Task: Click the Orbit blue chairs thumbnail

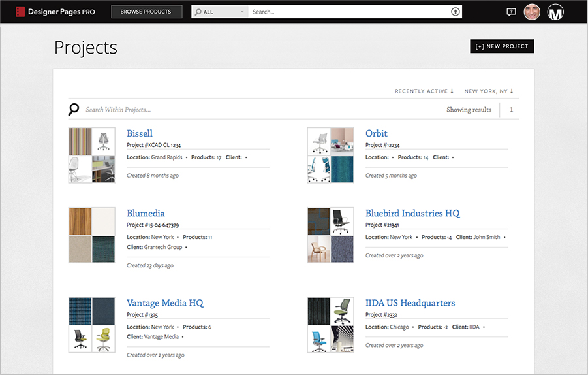Action: (x=319, y=169)
